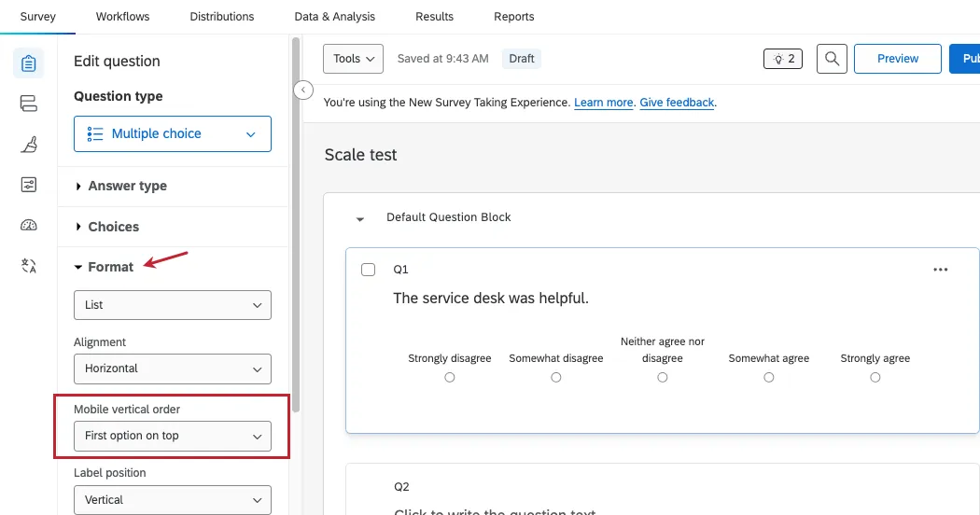The width and height of the screenshot is (980, 515).
Task: Switch to the Distributions tab
Action: tap(222, 17)
